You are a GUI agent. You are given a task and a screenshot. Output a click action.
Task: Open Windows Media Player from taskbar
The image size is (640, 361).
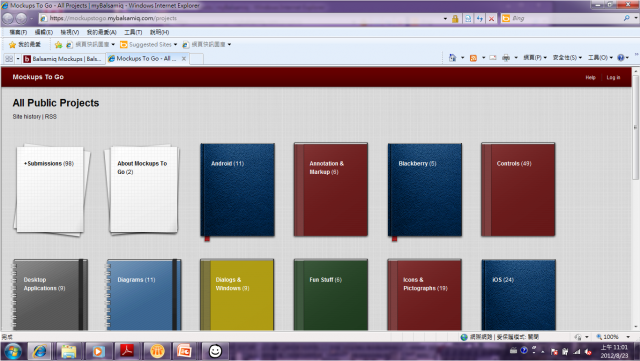98,351
